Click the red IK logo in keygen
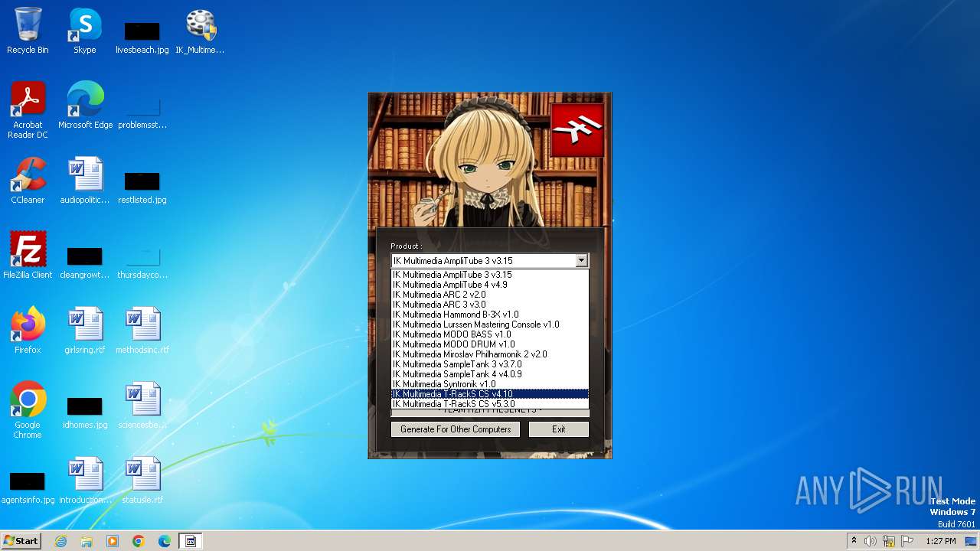 pyautogui.click(x=577, y=129)
